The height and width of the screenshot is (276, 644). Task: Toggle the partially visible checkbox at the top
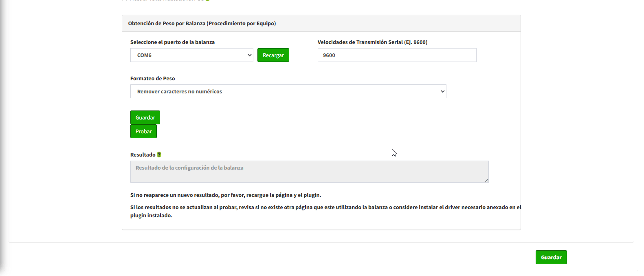point(124,0)
